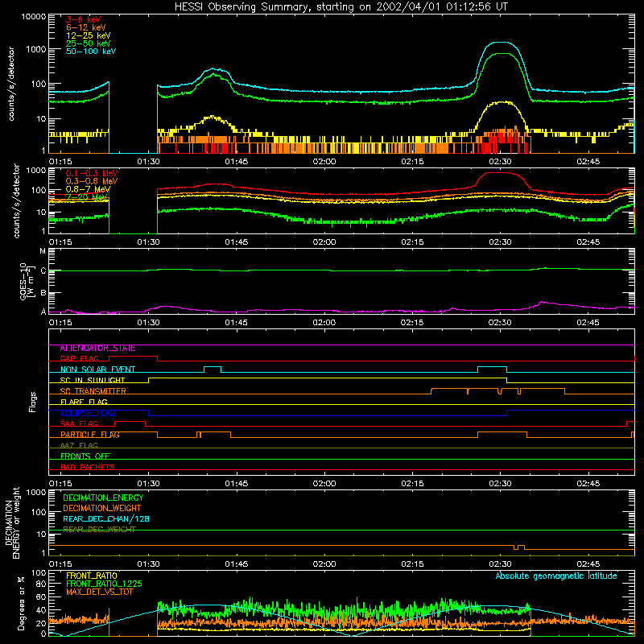644x644 pixels.
Task: Select the 50-100 keV legend label
Action: (x=91, y=52)
